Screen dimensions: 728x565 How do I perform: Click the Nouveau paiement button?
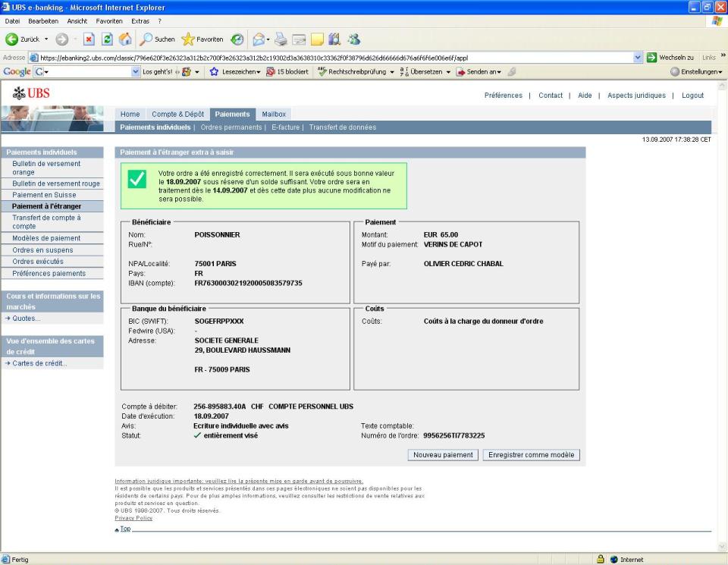pyautogui.click(x=443, y=455)
